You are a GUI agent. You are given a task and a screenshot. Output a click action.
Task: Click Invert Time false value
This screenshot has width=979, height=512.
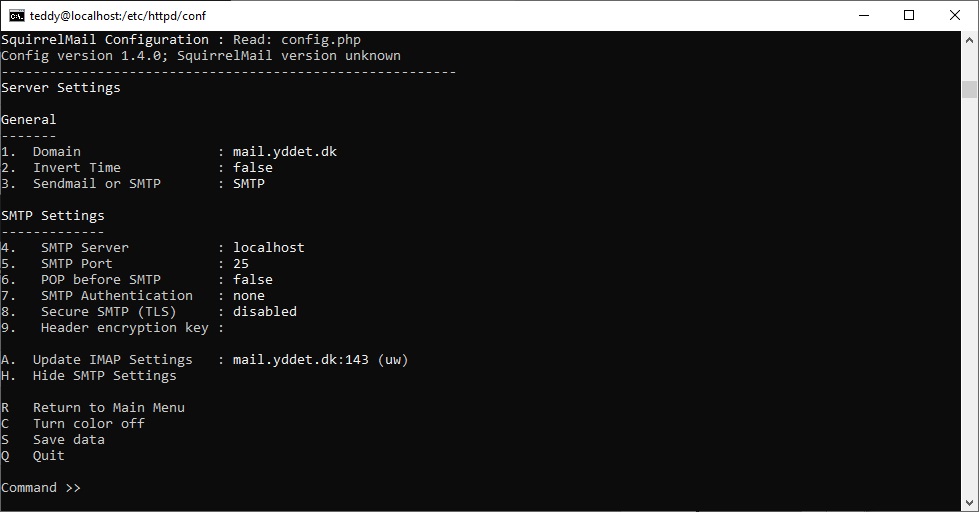(253, 167)
